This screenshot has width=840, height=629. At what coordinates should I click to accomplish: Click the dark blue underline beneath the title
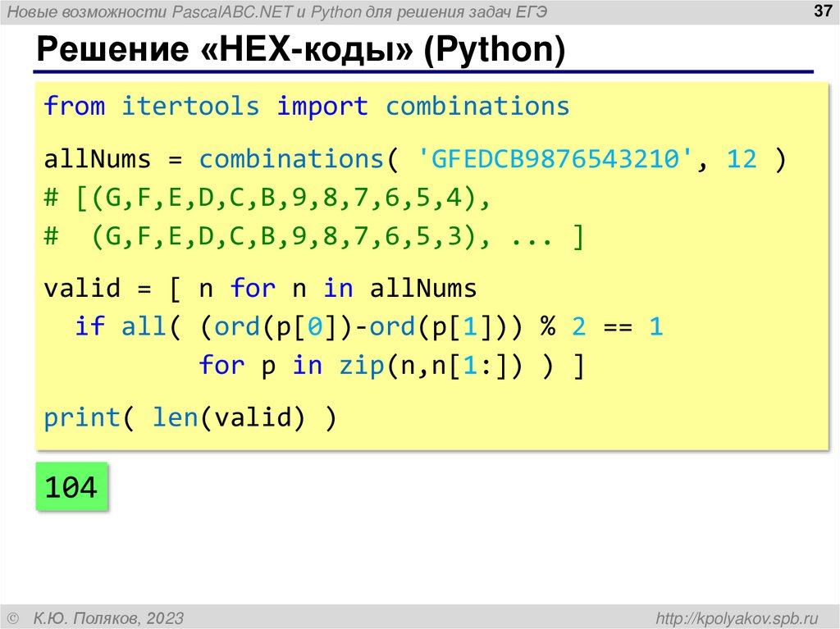click(x=420, y=72)
